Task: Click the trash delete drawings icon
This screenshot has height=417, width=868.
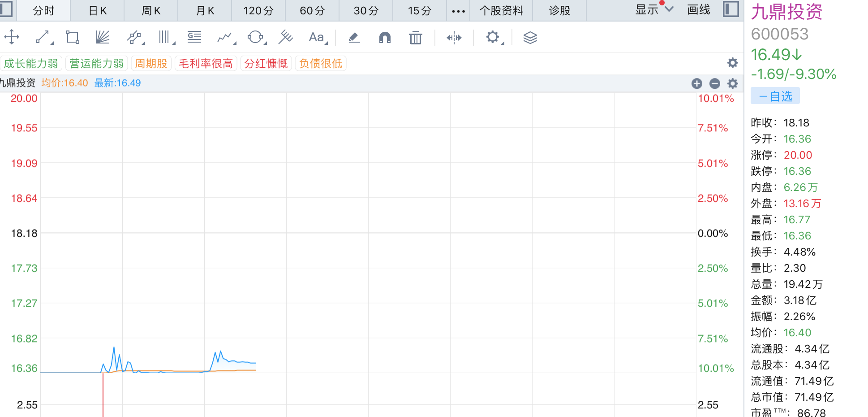Action: [x=415, y=38]
